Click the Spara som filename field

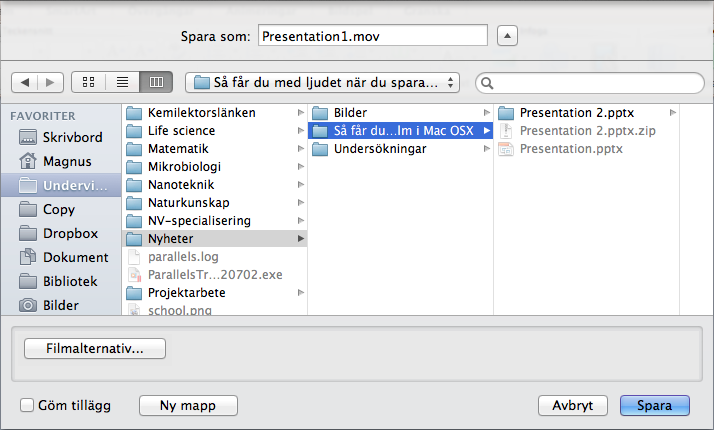(373, 36)
